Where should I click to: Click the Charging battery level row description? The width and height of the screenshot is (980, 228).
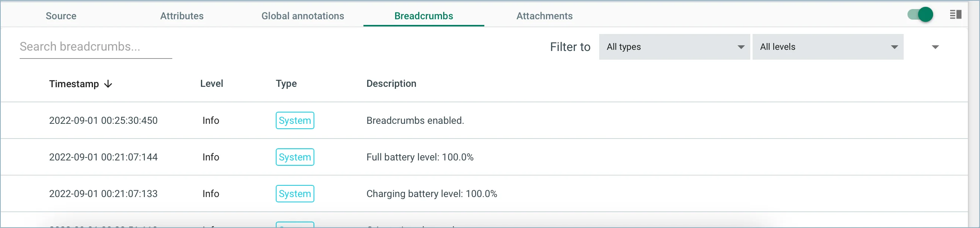[432, 193]
